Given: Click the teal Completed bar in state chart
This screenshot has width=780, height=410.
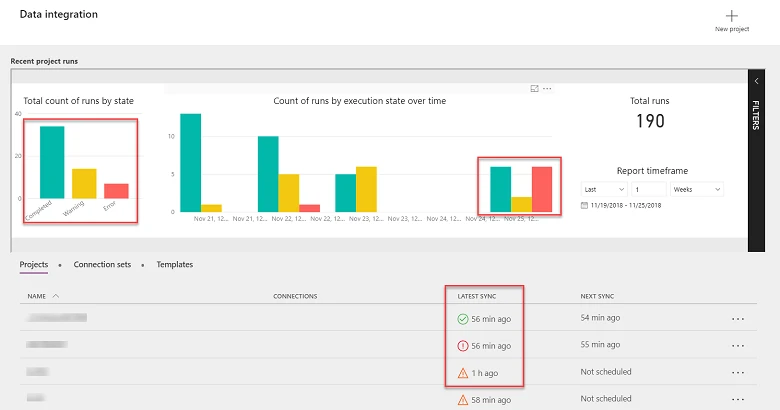Looking at the screenshot, I should (52, 162).
